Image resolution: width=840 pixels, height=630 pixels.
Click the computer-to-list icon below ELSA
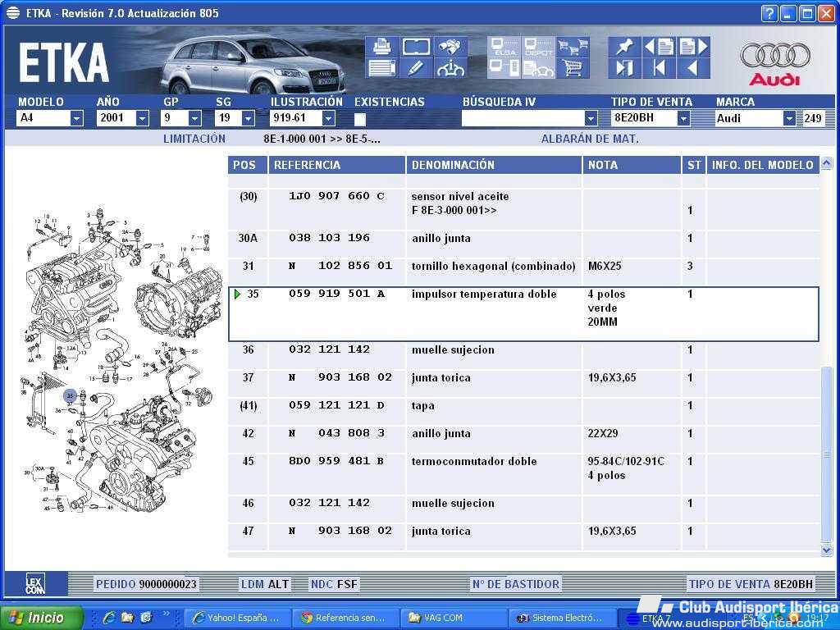(504, 69)
